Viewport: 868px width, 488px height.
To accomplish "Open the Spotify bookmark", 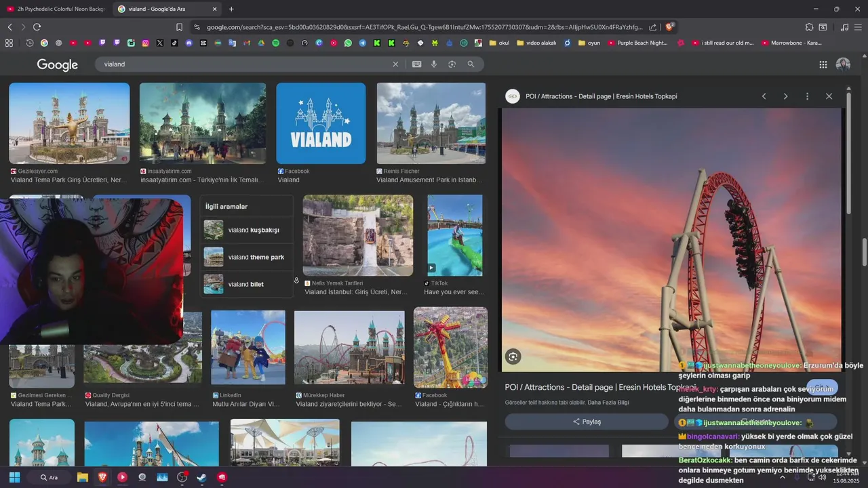I will (276, 43).
